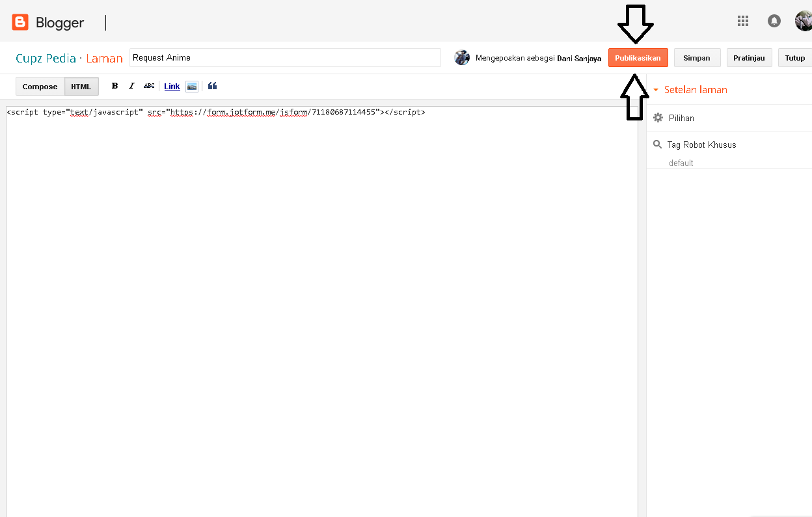
Task: Publish the page with Publikasikan
Action: coord(638,58)
